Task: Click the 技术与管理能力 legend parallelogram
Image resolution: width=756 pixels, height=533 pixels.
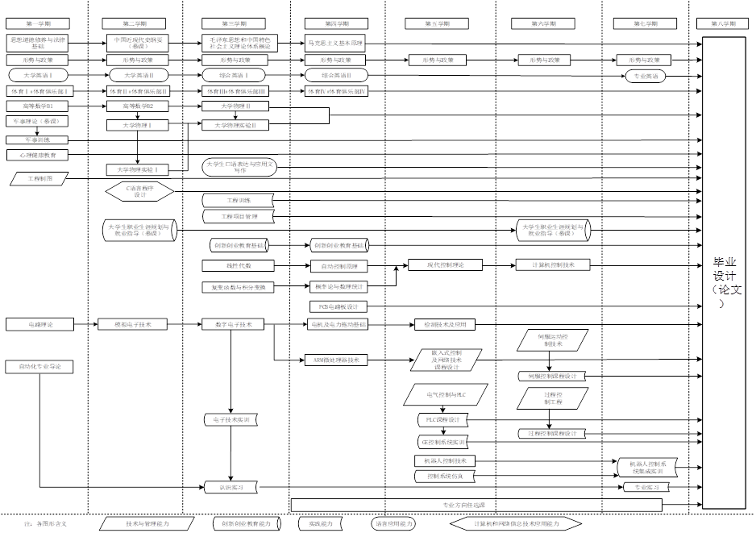Action: point(147,523)
